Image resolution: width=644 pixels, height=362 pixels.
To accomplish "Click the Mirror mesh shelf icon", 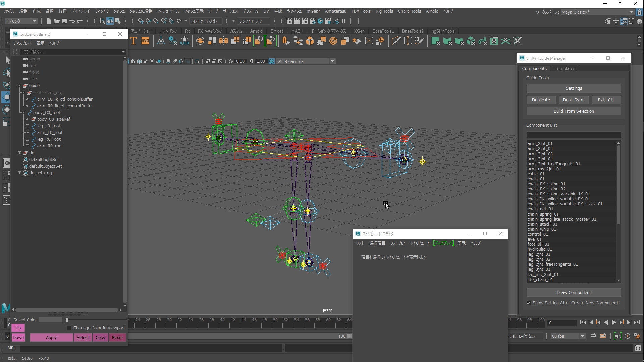I will pos(223,41).
